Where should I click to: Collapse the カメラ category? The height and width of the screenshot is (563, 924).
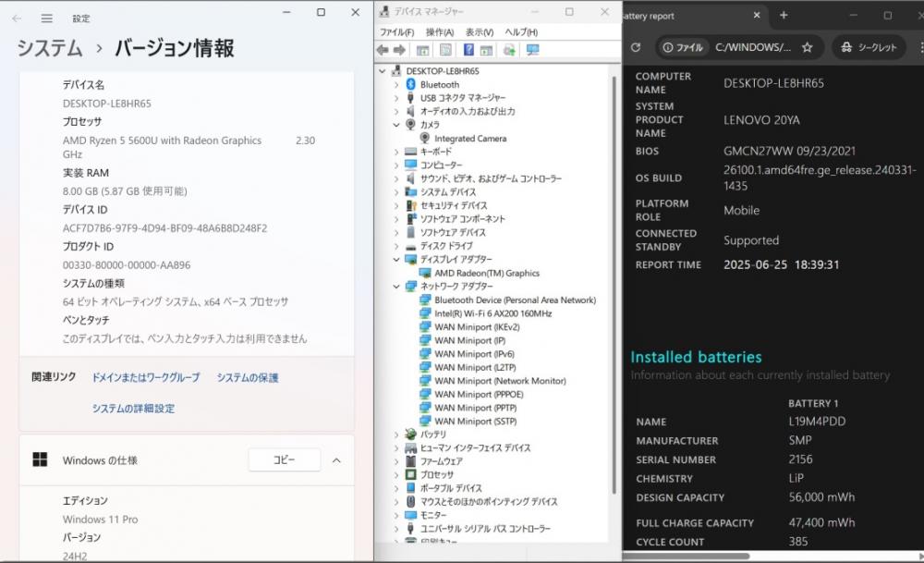pos(396,125)
